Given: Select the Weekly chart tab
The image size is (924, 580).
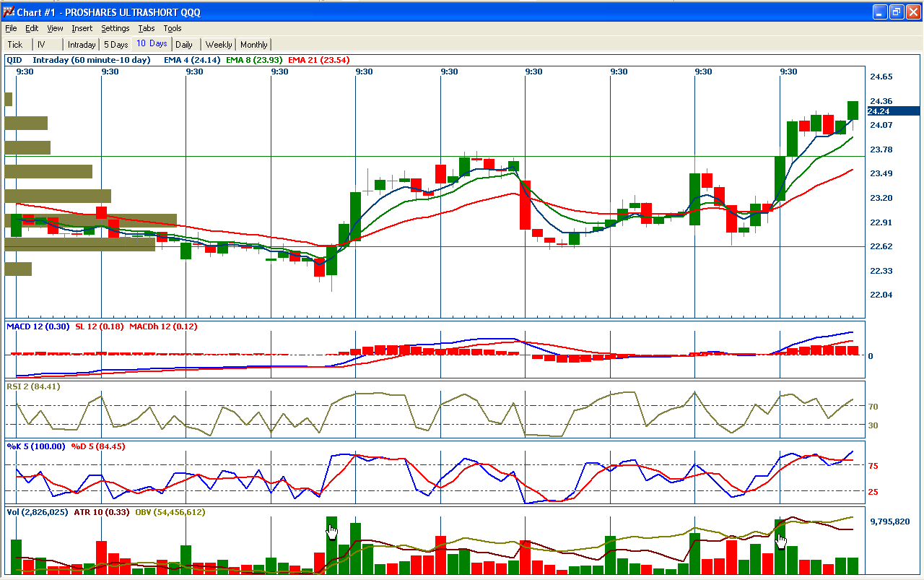Looking at the screenshot, I should (219, 45).
